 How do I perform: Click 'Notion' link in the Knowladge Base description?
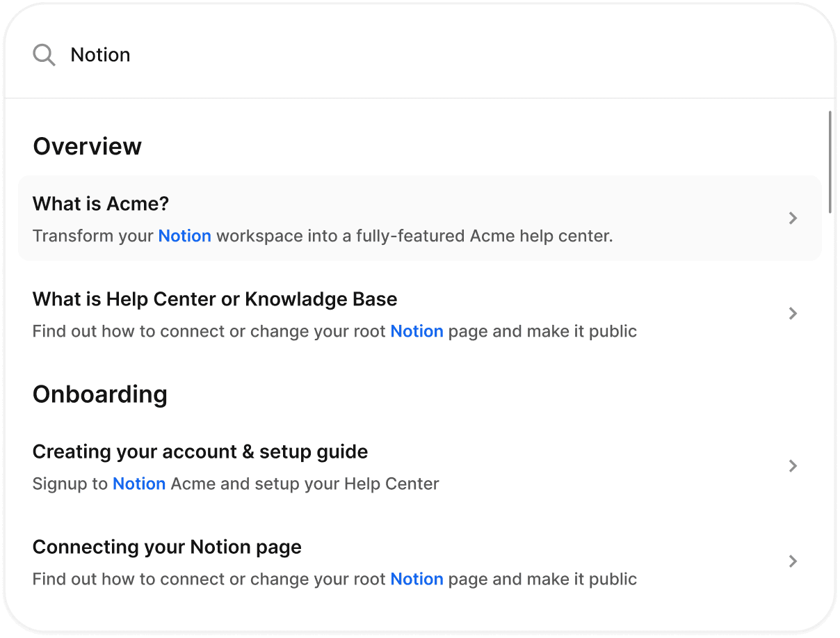[x=417, y=331]
